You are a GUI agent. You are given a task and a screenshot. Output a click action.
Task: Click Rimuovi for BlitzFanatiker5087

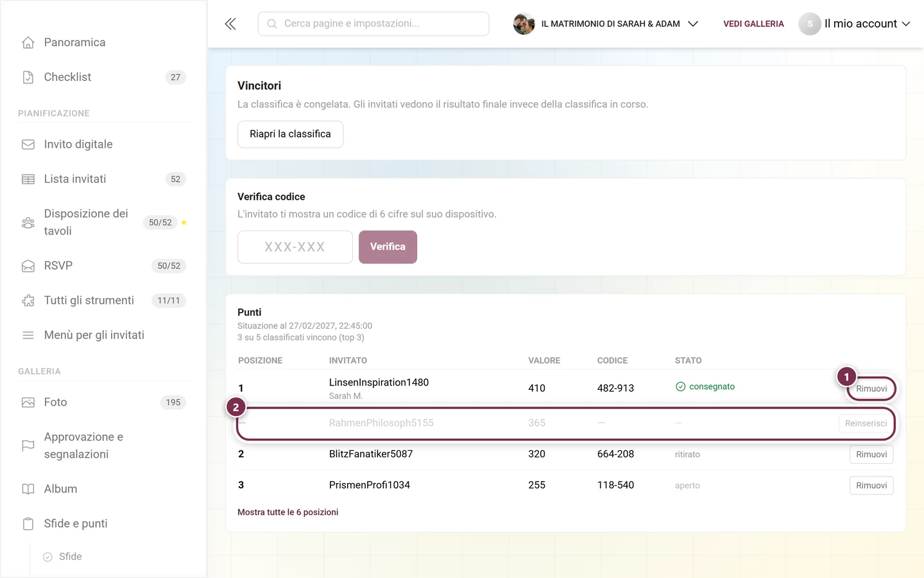click(871, 455)
